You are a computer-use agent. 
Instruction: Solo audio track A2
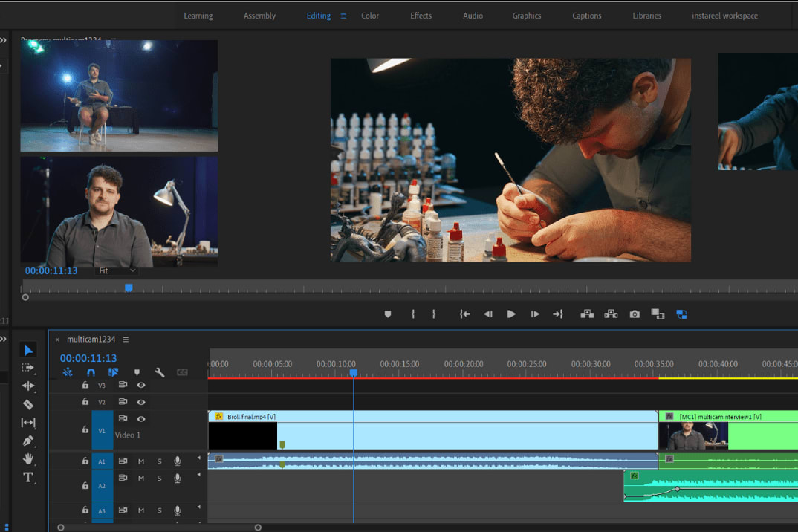pos(159,479)
